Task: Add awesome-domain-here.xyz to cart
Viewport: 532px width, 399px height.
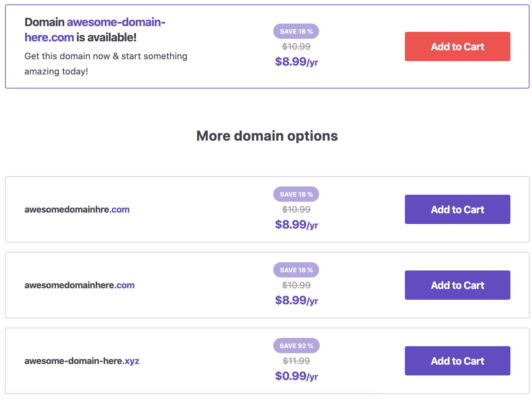Action: coord(457,361)
